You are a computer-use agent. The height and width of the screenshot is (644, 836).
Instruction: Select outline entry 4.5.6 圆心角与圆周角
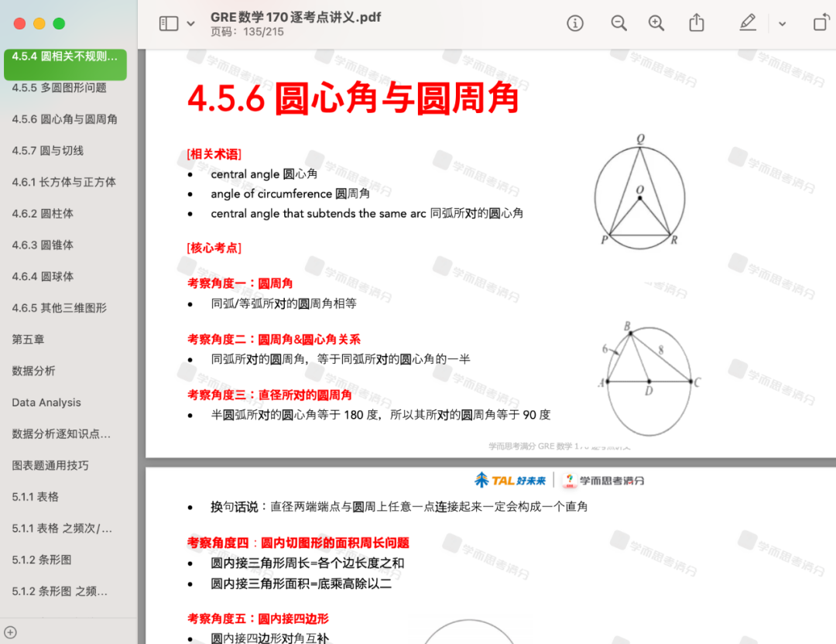point(65,119)
